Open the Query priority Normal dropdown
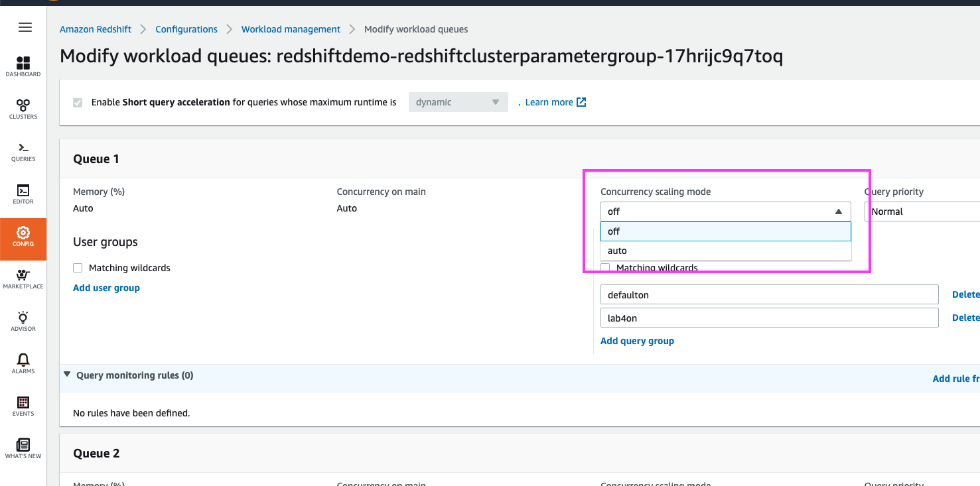Image resolution: width=980 pixels, height=486 pixels. [x=922, y=212]
